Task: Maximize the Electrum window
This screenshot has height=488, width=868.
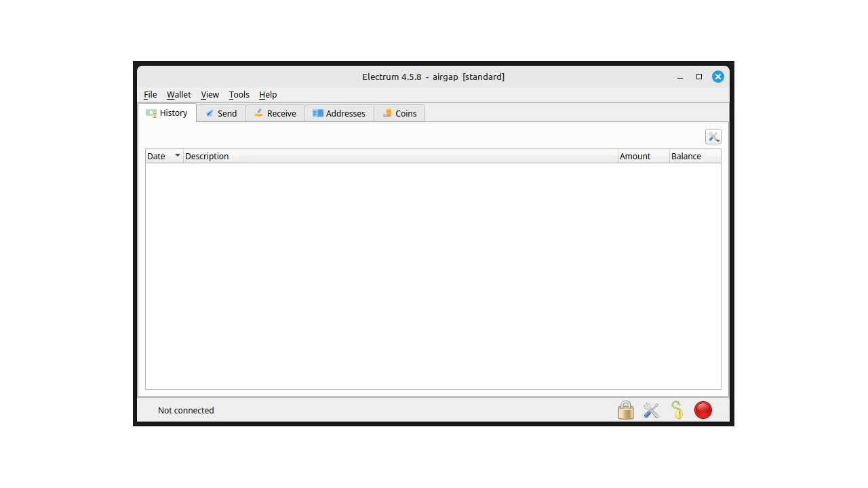Action: (698, 77)
